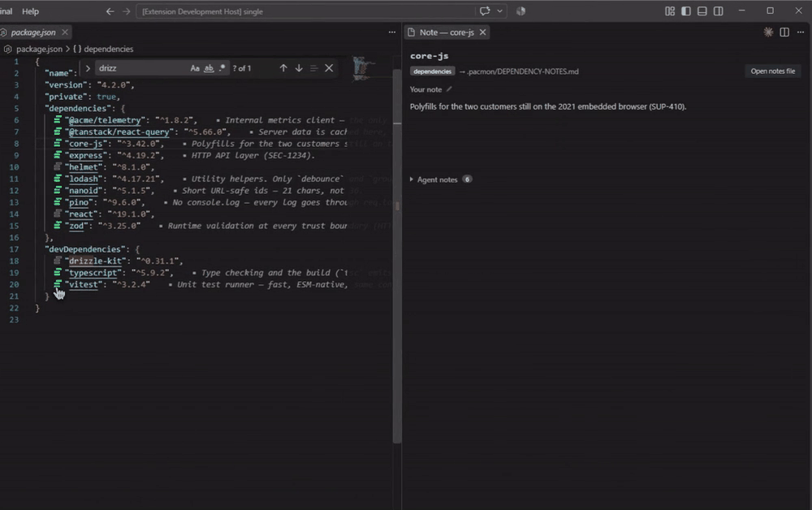The image size is (812, 510).
Task: Click the Open notes file button
Action: pyautogui.click(x=773, y=71)
